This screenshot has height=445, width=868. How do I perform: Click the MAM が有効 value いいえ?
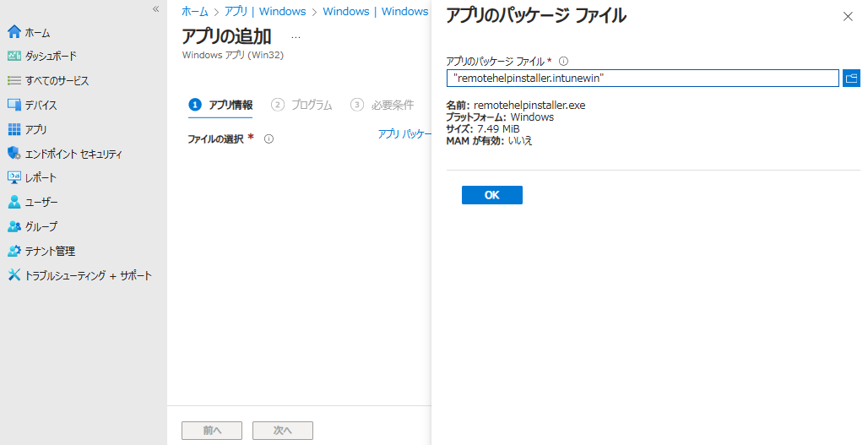click(x=520, y=140)
